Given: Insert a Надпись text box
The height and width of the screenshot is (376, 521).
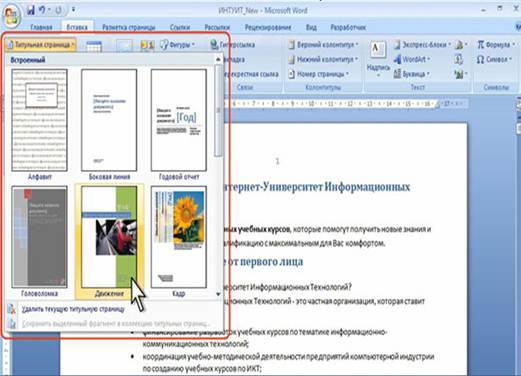Looking at the screenshot, I should 378,59.
